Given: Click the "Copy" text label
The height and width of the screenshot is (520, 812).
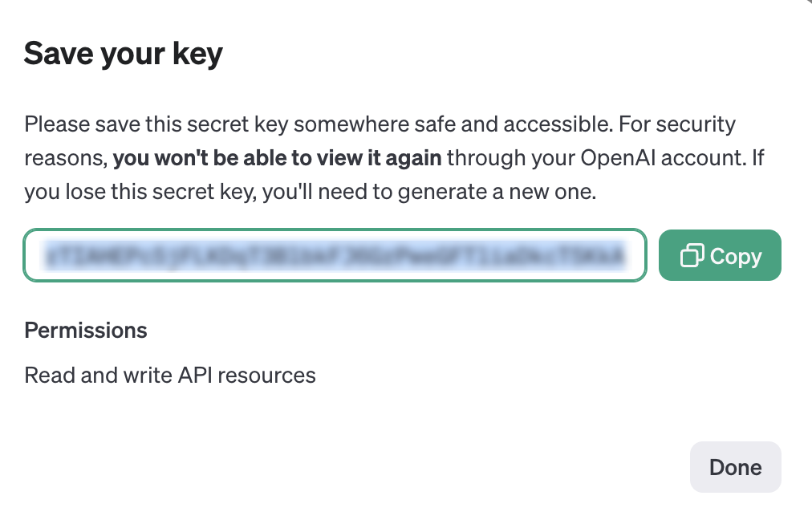Looking at the screenshot, I should 736,256.
